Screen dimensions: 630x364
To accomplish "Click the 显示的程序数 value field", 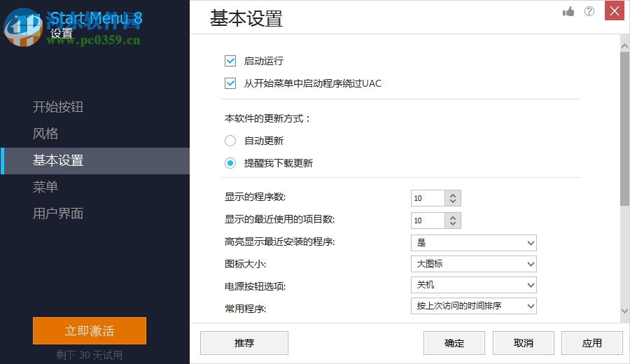I will [x=428, y=198].
